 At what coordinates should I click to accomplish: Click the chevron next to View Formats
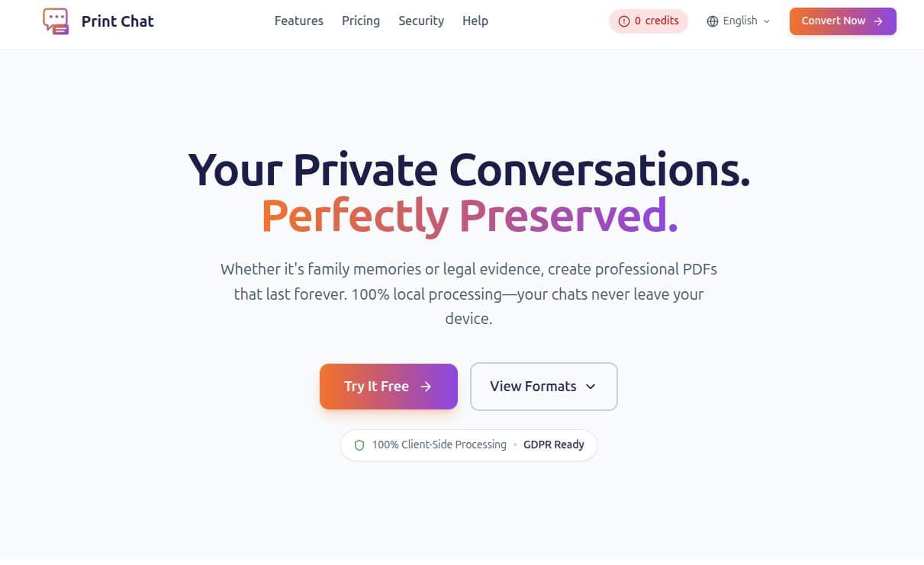point(591,387)
